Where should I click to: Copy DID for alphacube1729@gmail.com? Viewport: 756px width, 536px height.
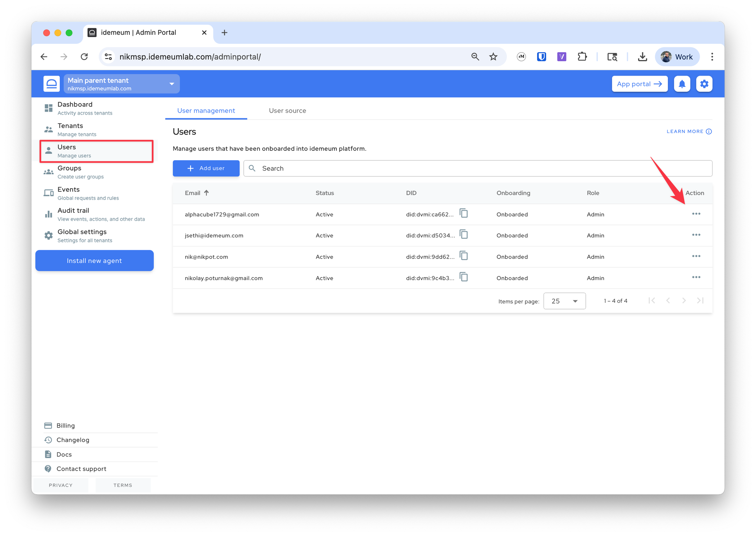coord(464,214)
